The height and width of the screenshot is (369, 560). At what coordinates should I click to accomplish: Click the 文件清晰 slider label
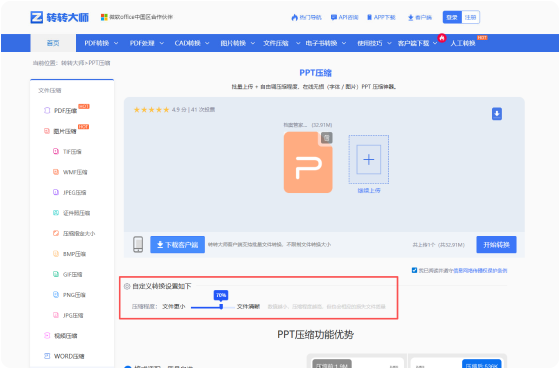pos(248,306)
